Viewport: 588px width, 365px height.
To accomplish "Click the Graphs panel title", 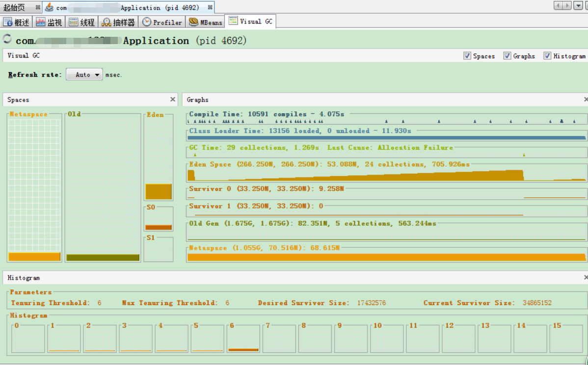I will pyautogui.click(x=197, y=100).
